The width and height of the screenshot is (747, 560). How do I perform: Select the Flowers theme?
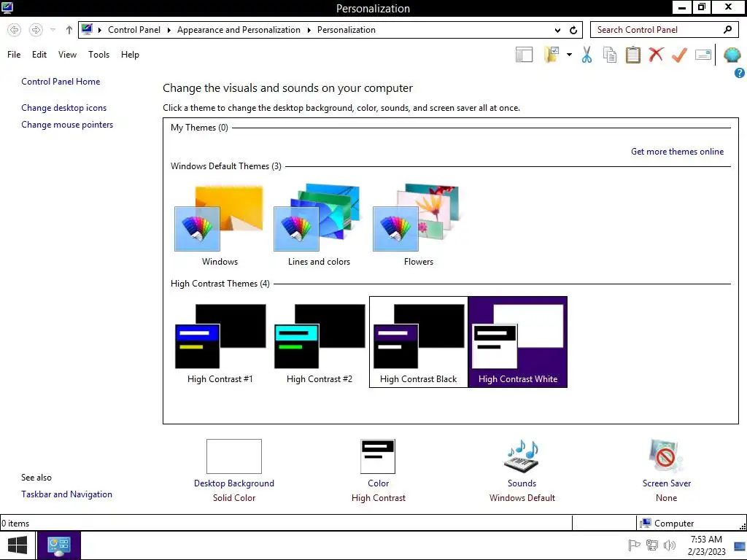coord(418,226)
